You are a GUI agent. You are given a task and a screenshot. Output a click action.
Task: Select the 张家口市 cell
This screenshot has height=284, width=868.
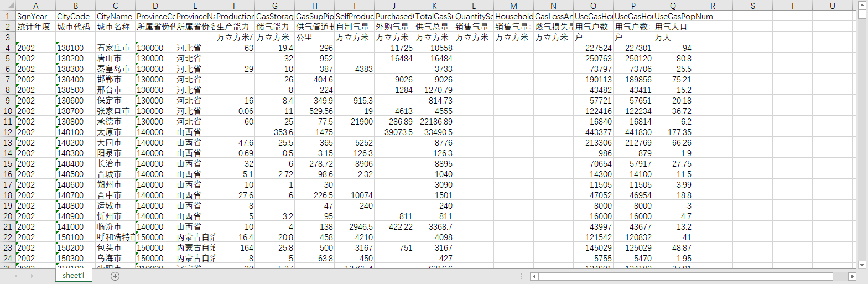tap(115, 111)
